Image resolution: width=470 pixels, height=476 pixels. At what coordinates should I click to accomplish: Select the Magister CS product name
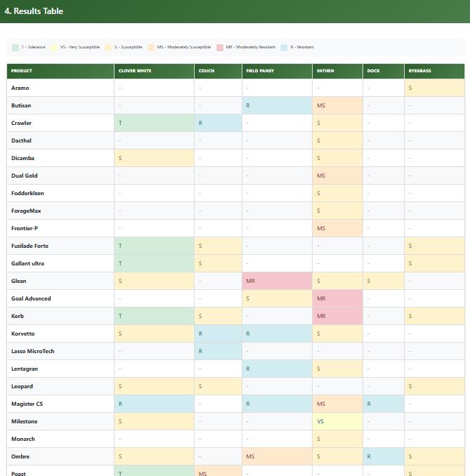pos(27,404)
